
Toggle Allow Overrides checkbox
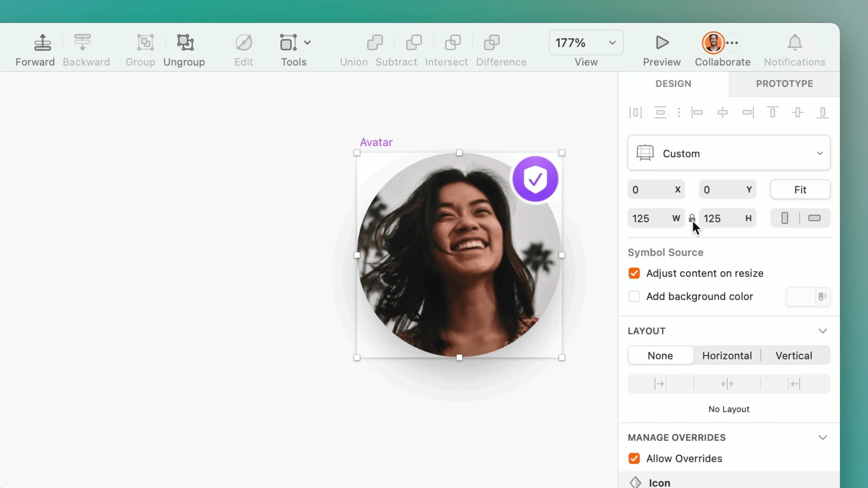coord(634,458)
